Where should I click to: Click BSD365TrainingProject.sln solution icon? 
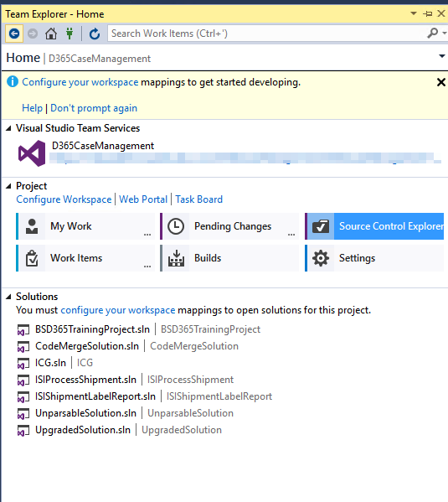coord(23,329)
